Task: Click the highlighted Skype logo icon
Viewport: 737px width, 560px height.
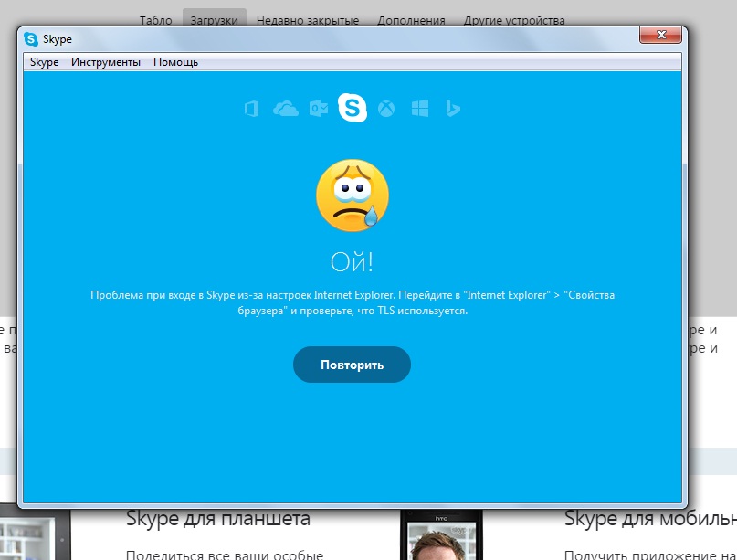Action: [353, 109]
